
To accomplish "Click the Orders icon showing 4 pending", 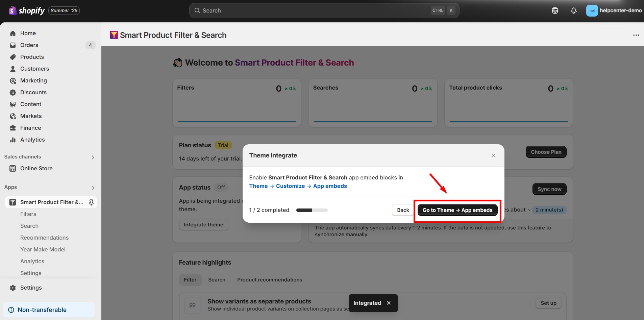I will pos(13,45).
